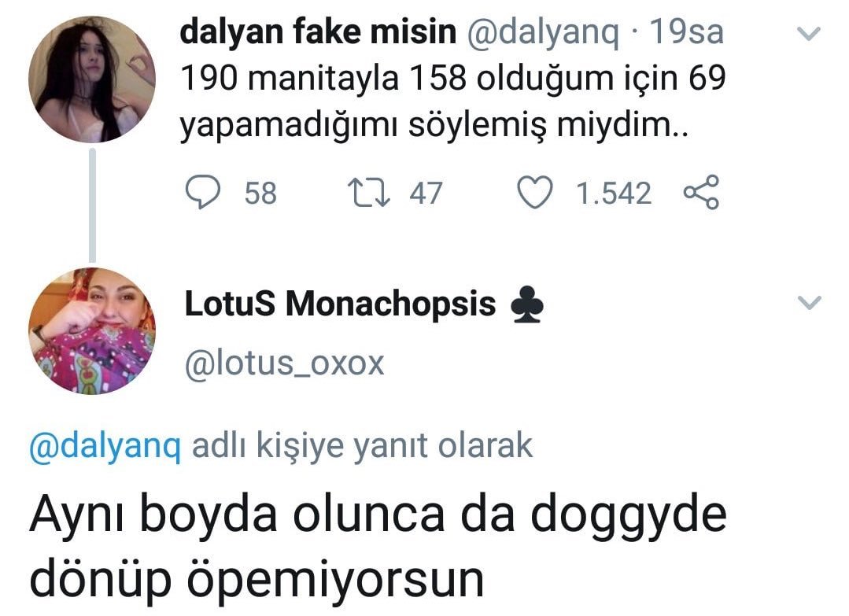
Task: Click the "LotuS Monachopsis" display name
Action: 340,305
